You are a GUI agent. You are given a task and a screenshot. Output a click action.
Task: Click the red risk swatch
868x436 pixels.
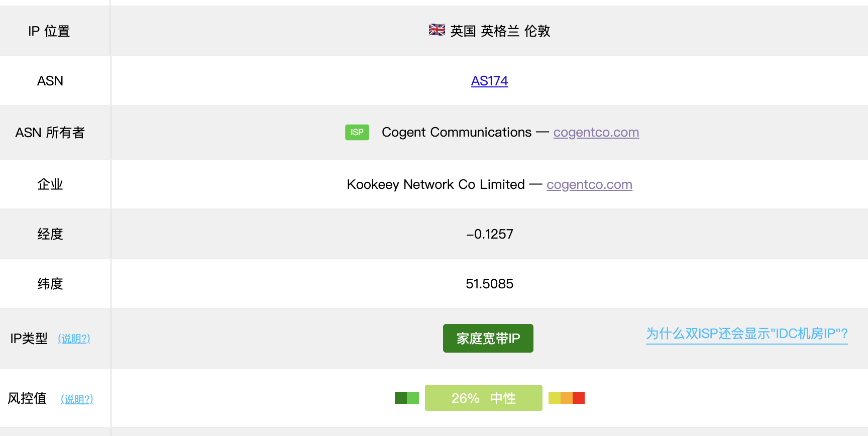579,398
